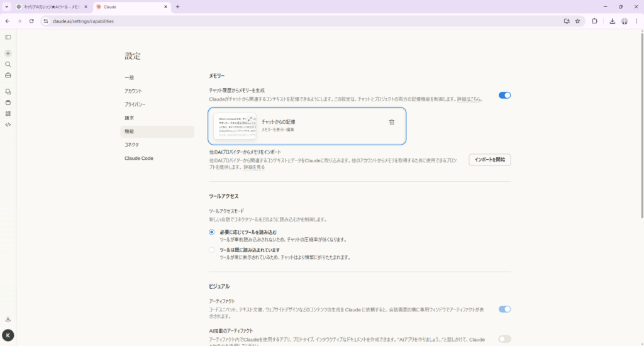Open the tab search dropdown arrow

point(6,6)
